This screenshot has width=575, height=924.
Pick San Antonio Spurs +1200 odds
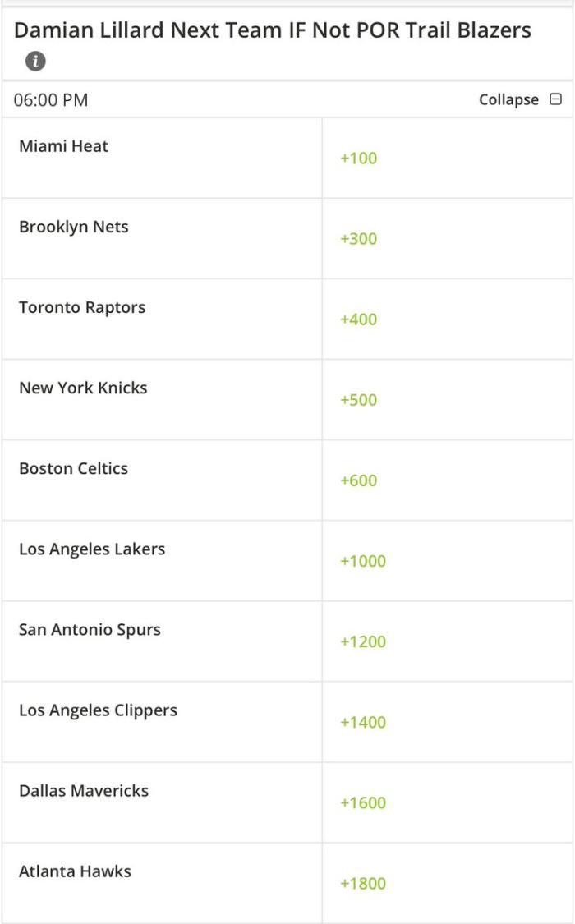tap(363, 641)
